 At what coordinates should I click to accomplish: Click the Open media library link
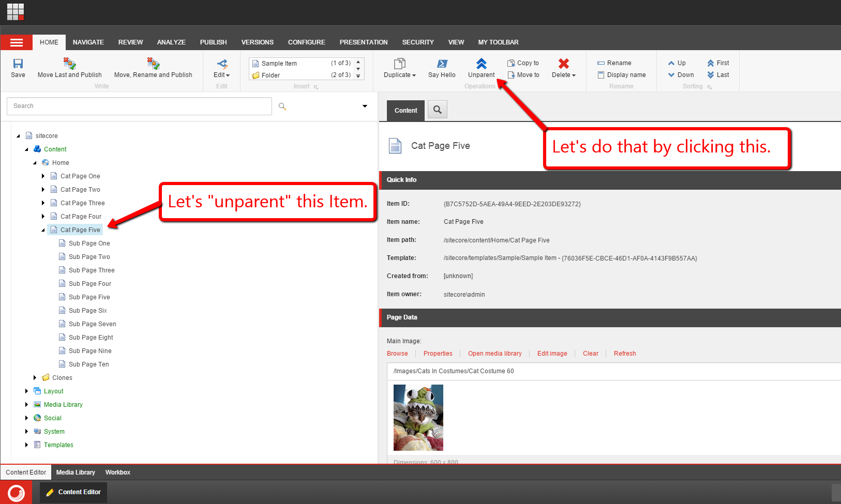[494, 354]
